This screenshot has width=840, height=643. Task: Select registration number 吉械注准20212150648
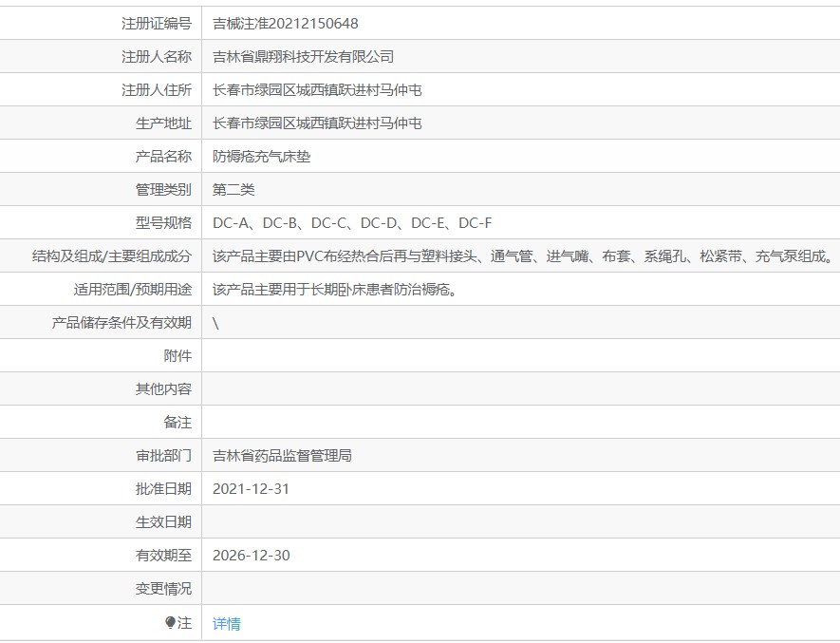(x=285, y=24)
